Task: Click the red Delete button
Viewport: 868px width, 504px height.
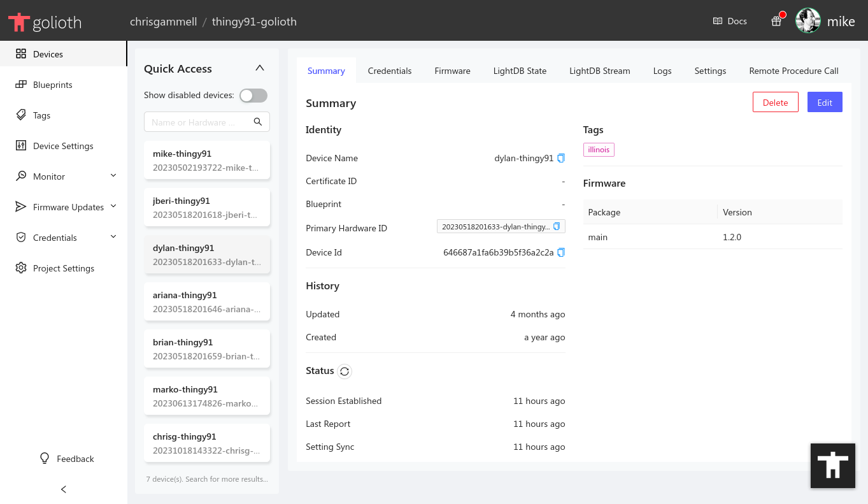Action: pyautogui.click(x=775, y=103)
